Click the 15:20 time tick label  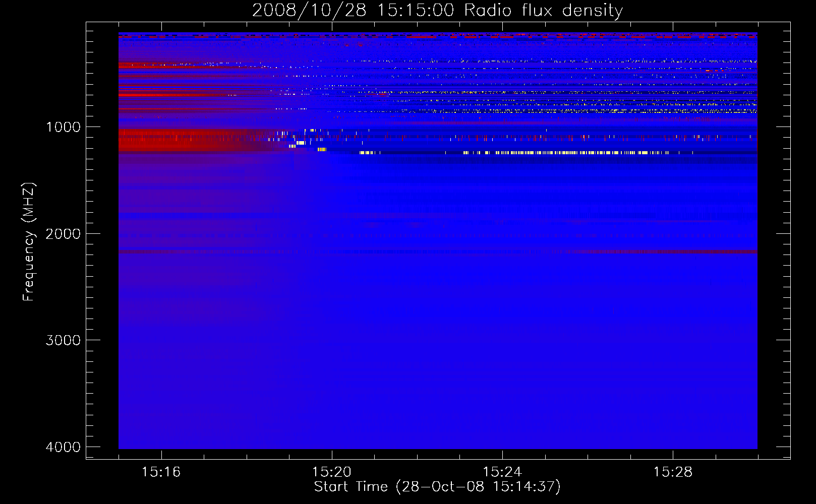(x=331, y=472)
